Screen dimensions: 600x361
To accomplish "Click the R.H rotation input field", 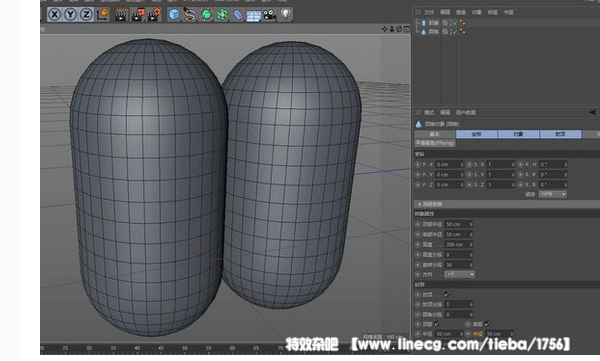I will pyautogui.click(x=553, y=165).
